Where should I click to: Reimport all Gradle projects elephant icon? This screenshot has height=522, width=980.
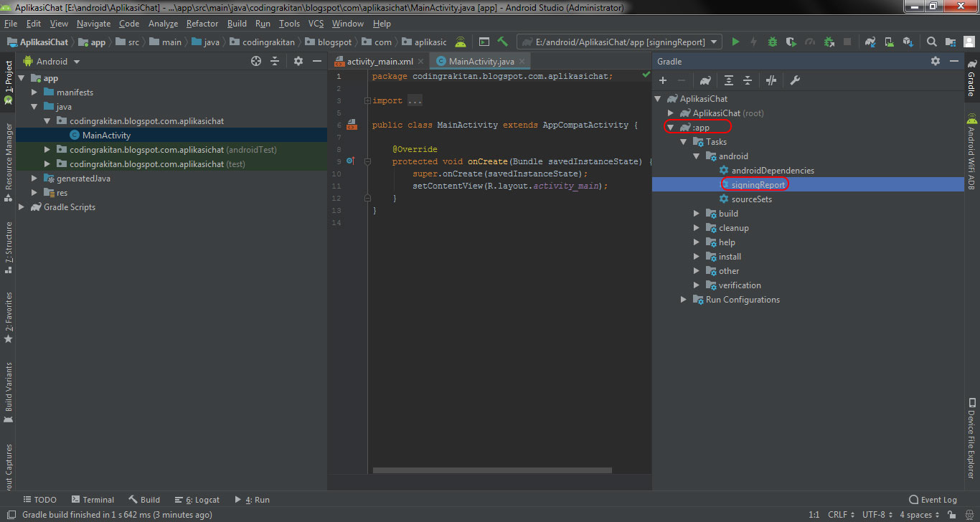705,81
